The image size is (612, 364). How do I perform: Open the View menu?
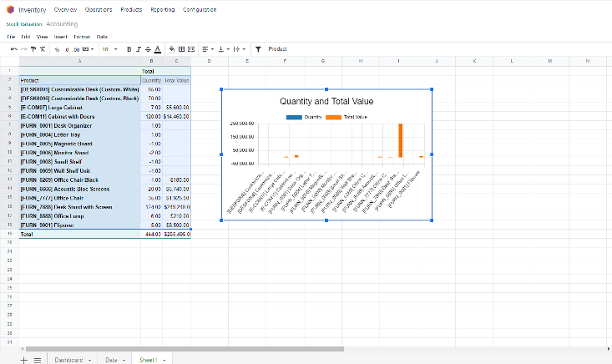coord(42,37)
